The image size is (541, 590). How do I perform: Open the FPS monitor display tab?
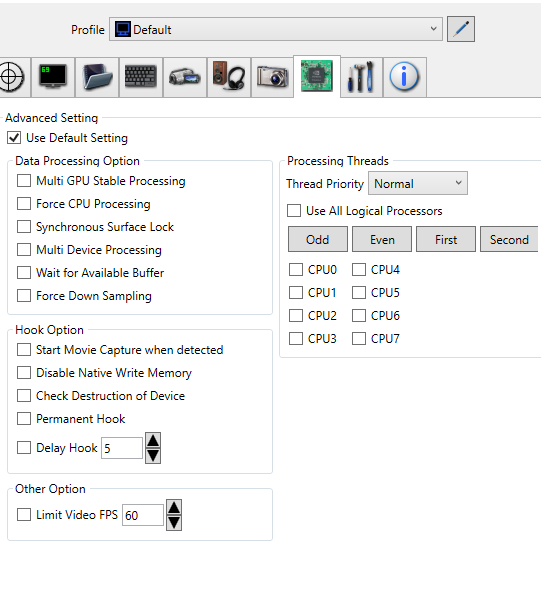[x=53, y=77]
